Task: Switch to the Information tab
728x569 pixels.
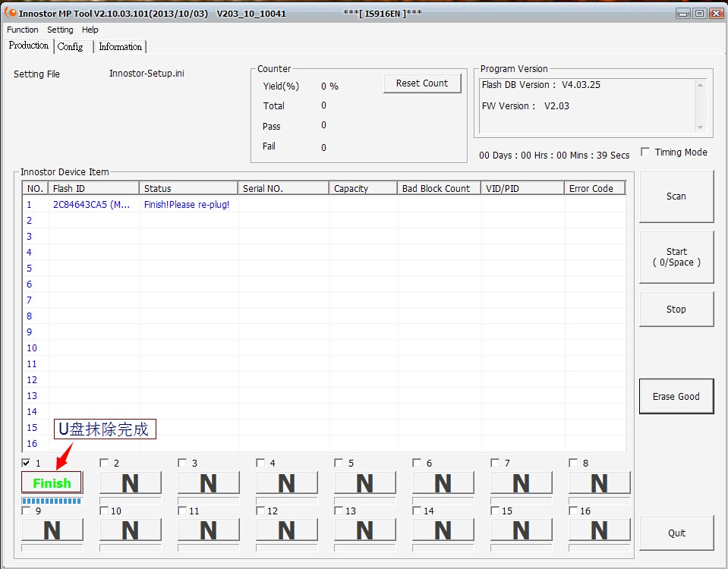Action: pos(120,46)
